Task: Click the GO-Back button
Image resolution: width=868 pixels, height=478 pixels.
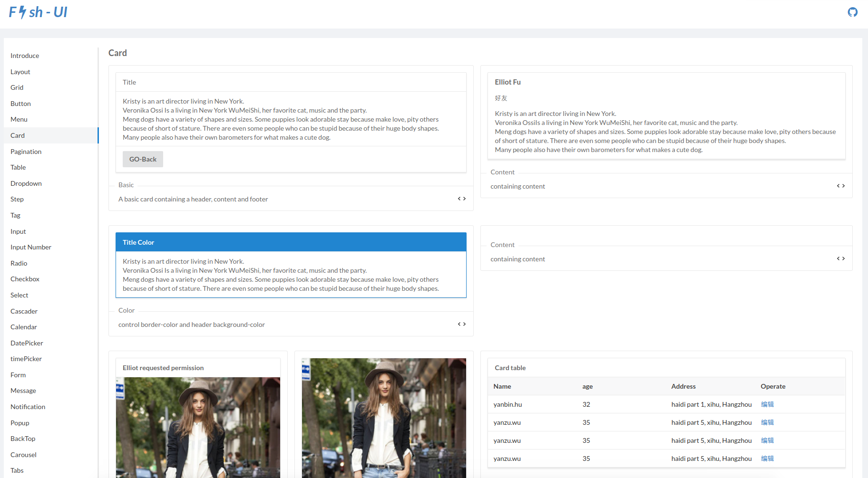Action: [143, 159]
